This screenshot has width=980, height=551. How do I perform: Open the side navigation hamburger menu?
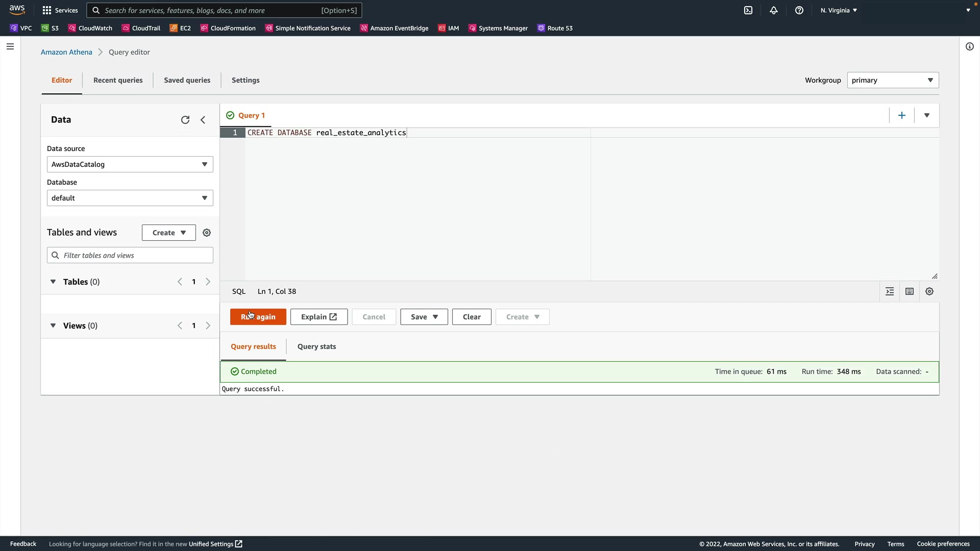tap(10, 46)
